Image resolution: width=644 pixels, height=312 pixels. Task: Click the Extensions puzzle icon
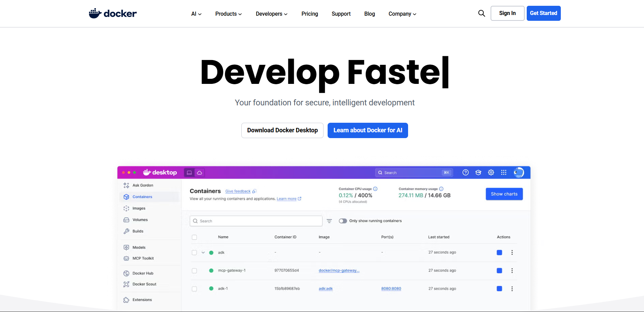[x=126, y=300]
